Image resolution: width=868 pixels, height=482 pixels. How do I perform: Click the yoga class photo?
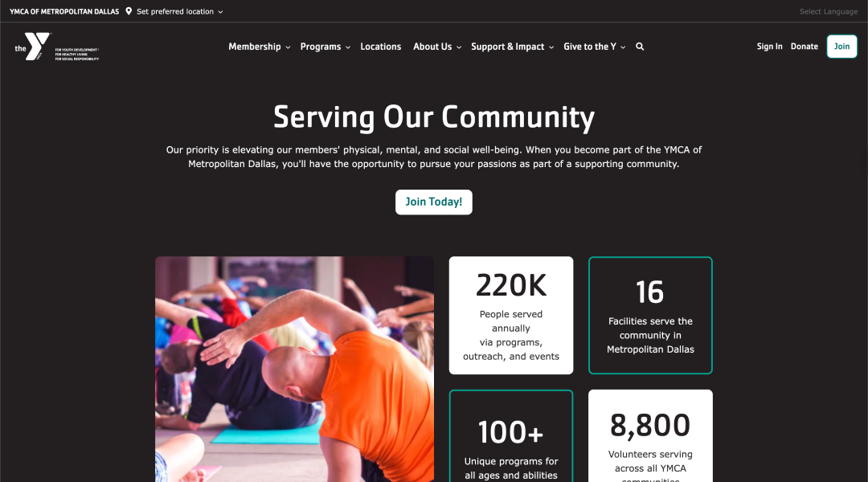(x=294, y=369)
